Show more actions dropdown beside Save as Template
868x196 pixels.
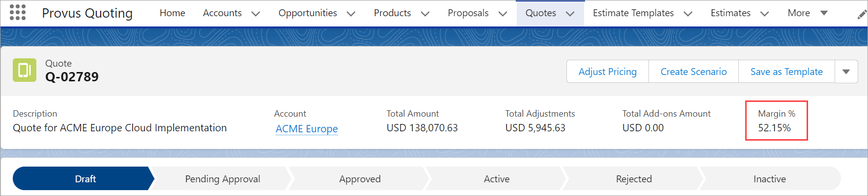tap(846, 72)
